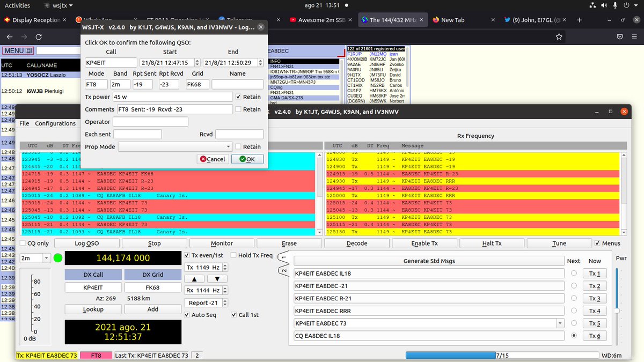Click the Tx 6 now button
Screen dimensions: 644x362
pos(595,336)
